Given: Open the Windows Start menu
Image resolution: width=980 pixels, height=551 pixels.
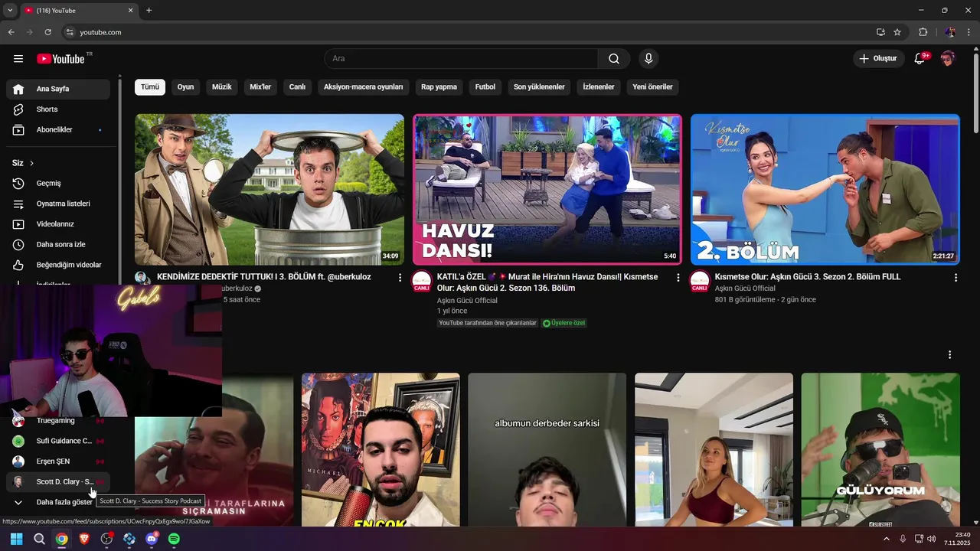Looking at the screenshot, I should 16,539.
